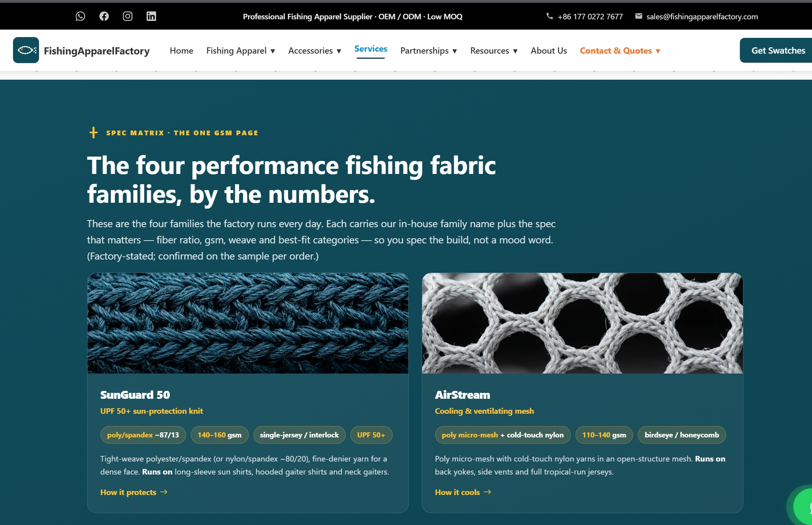Open the LinkedIn social icon
This screenshot has width=812, height=525.
coord(151,16)
